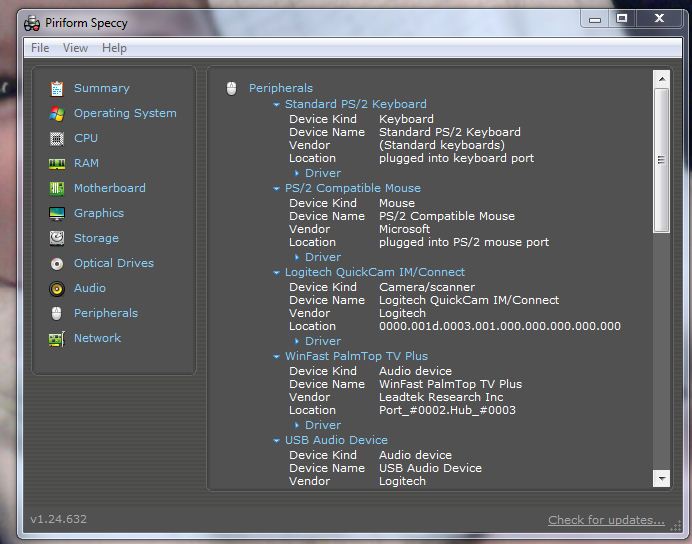This screenshot has width=692, height=544.
Task: Open the File menu
Action: pyautogui.click(x=40, y=48)
